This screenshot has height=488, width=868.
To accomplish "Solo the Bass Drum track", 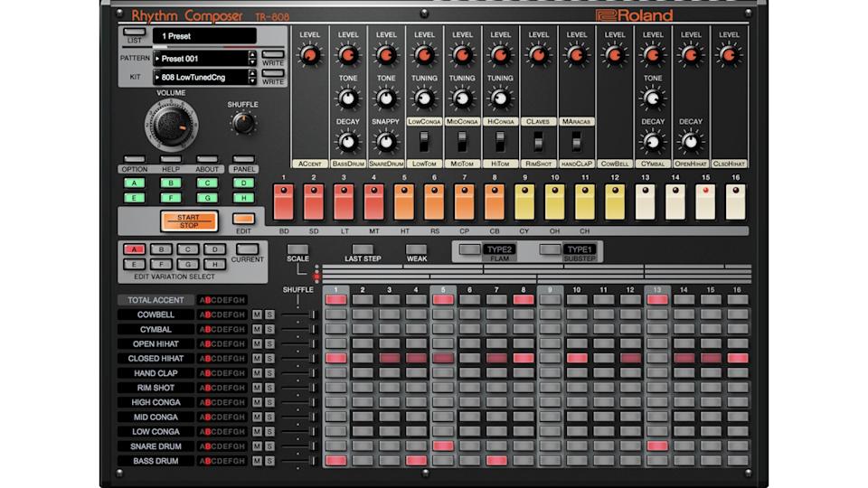I will click(x=269, y=461).
